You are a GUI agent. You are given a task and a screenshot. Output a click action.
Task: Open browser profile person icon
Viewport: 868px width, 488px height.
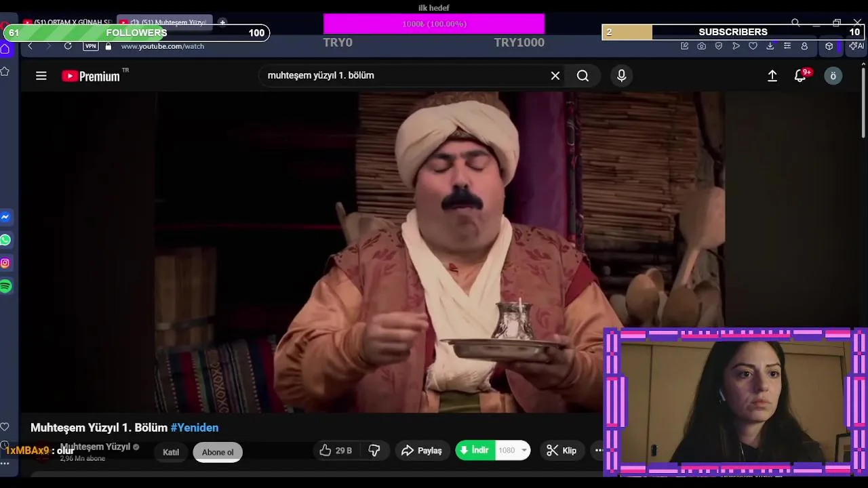click(804, 46)
